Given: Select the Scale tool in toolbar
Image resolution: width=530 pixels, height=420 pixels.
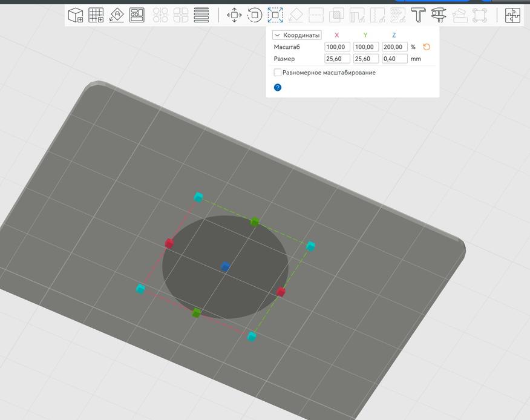Looking at the screenshot, I should tap(275, 15).
